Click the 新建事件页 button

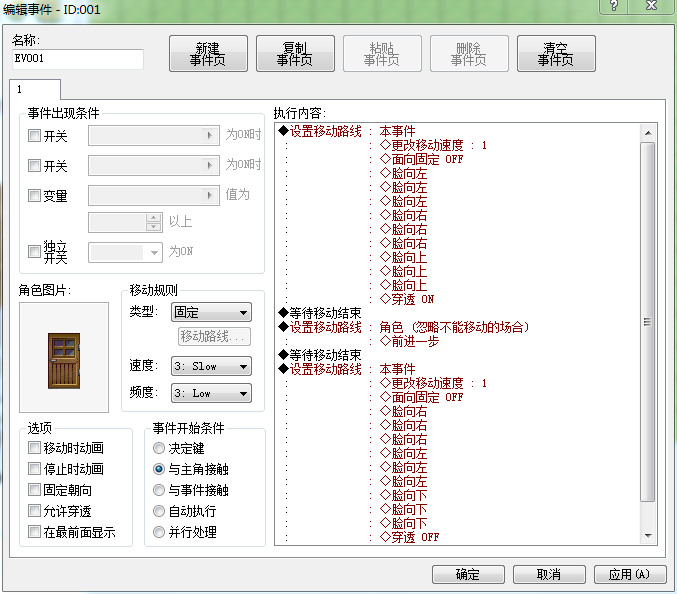pyautogui.click(x=208, y=54)
